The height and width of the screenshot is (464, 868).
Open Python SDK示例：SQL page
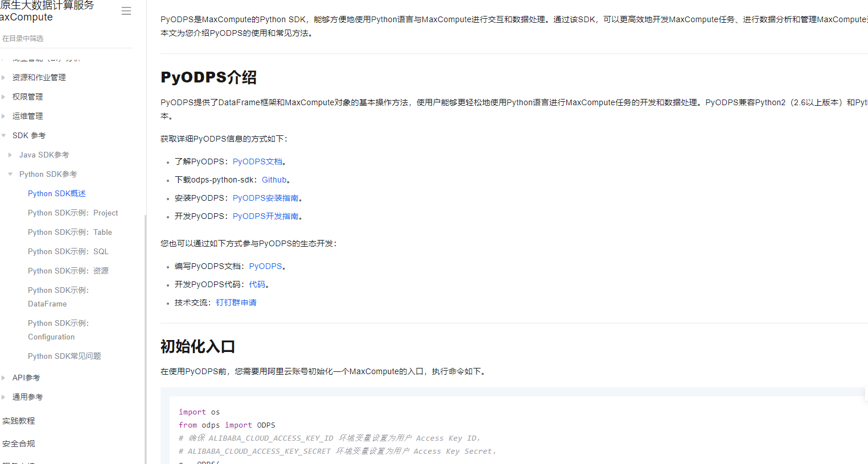coord(68,251)
